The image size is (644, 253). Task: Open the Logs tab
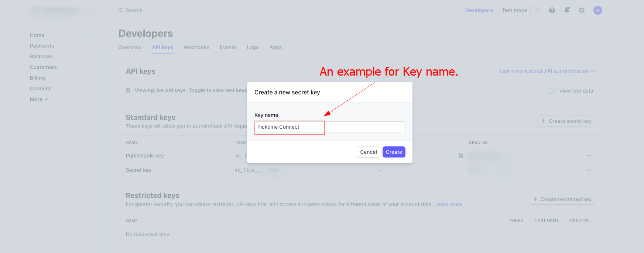pyautogui.click(x=253, y=47)
